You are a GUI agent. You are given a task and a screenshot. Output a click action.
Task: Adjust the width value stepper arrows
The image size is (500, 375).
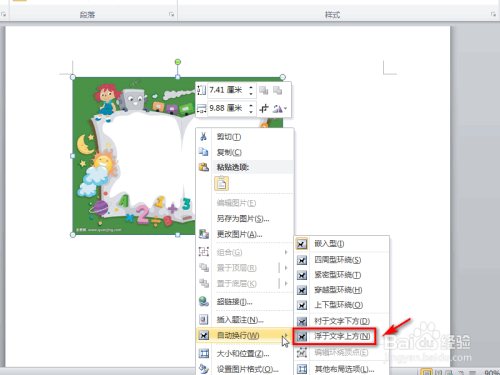pos(251,108)
